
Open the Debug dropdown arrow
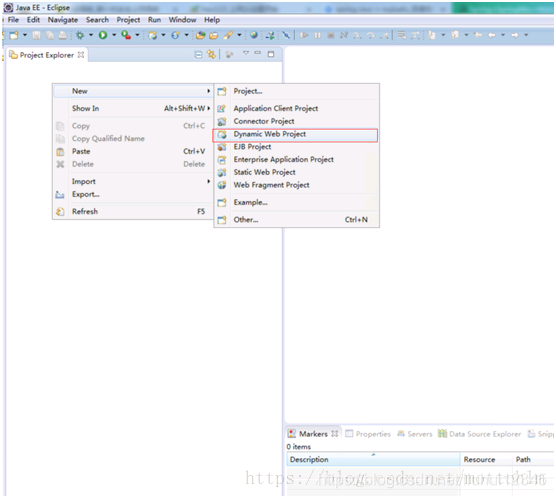point(91,35)
